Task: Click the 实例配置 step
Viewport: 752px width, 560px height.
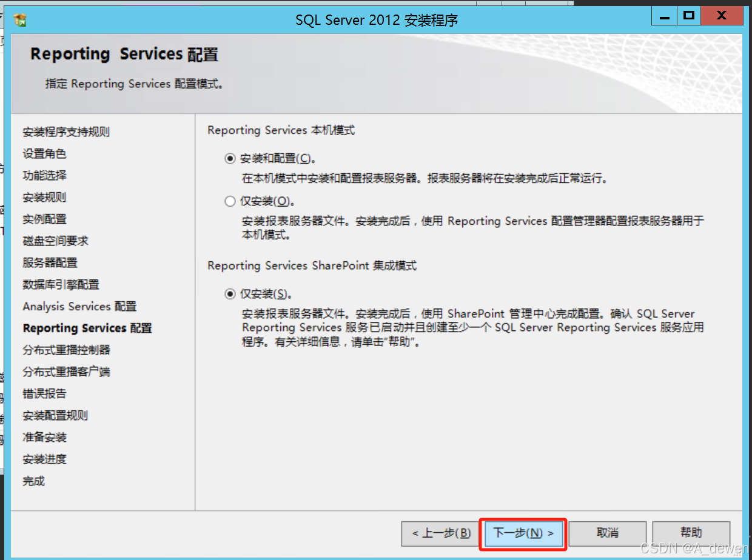Action: 44,219
